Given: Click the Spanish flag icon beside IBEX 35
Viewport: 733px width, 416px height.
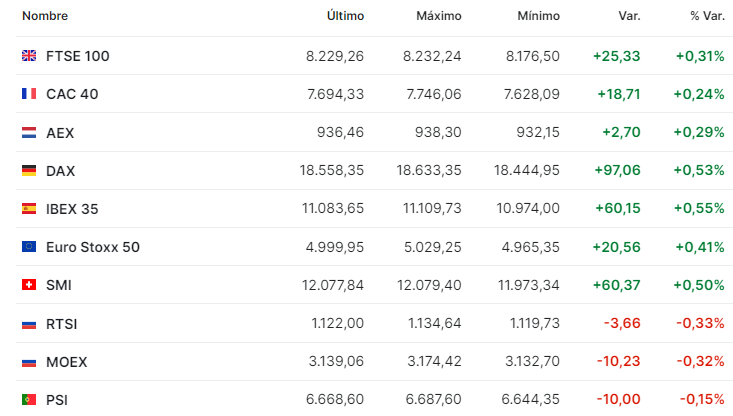Looking at the screenshot, I should coord(29,208).
